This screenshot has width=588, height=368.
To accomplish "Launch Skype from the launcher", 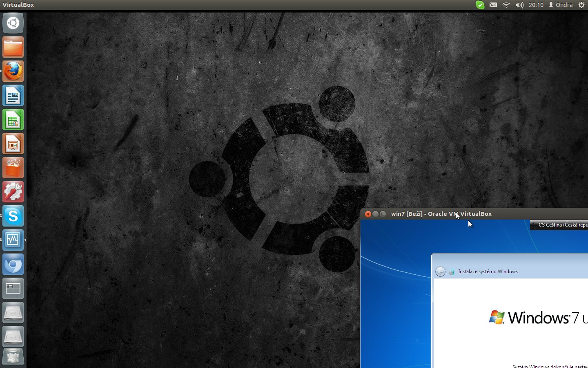I will (x=13, y=216).
